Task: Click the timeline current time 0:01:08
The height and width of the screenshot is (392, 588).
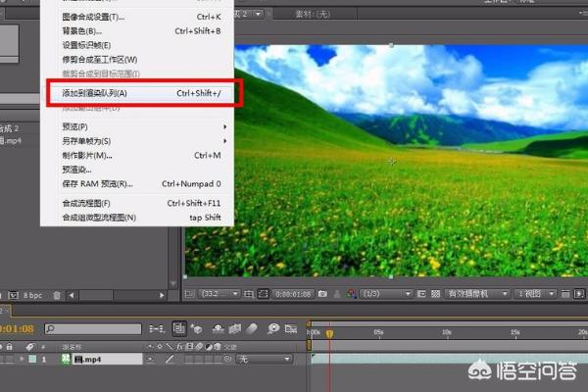Action: (x=17, y=329)
